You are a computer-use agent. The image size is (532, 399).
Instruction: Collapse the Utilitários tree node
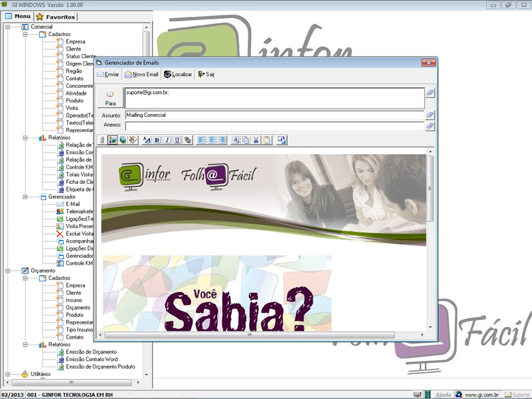[8, 374]
